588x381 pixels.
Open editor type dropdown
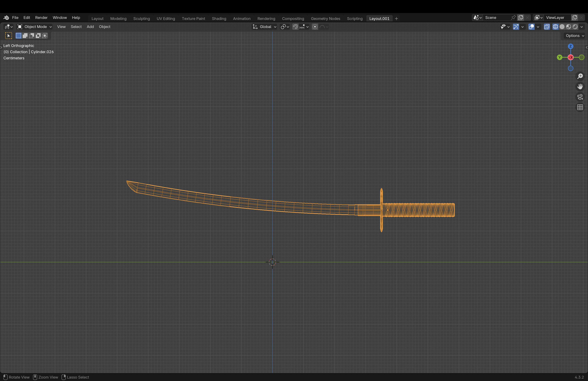9,27
